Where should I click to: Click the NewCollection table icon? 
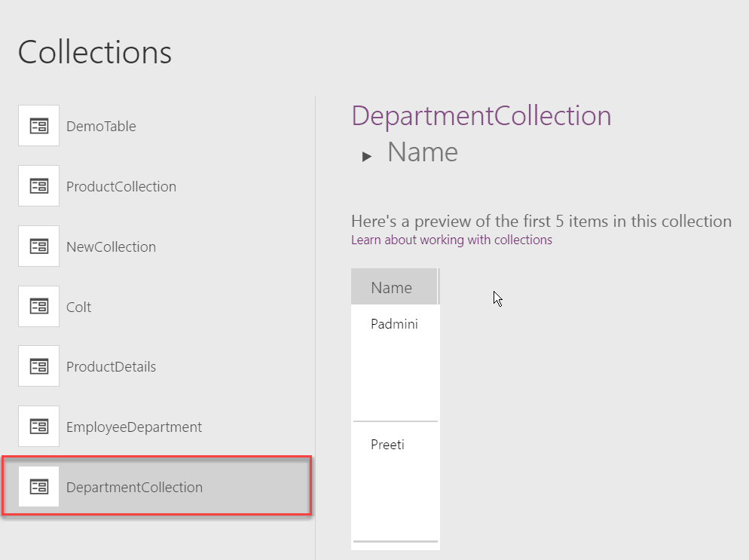(x=38, y=246)
